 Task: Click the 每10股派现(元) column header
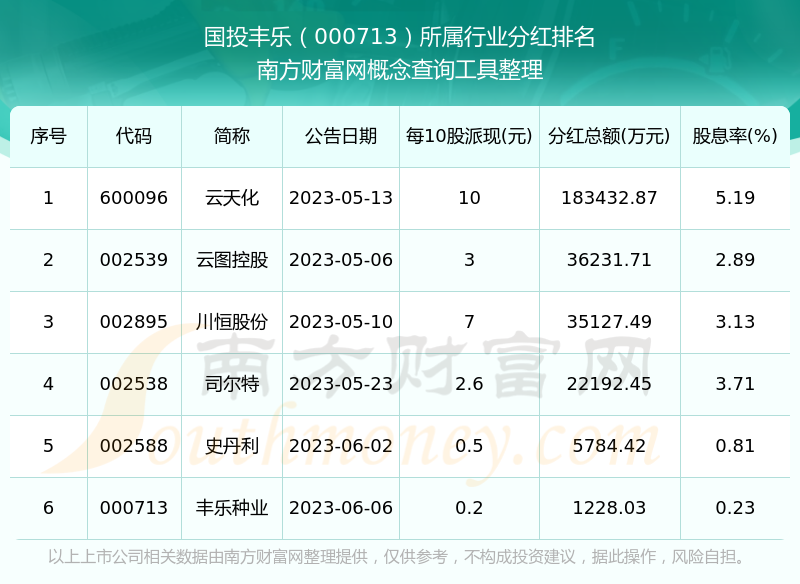point(469,136)
